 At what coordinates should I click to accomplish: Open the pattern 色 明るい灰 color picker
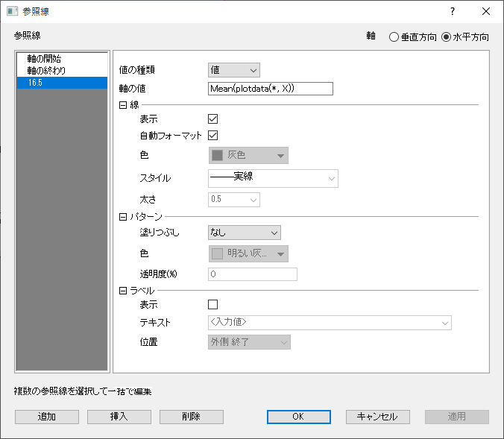click(248, 254)
